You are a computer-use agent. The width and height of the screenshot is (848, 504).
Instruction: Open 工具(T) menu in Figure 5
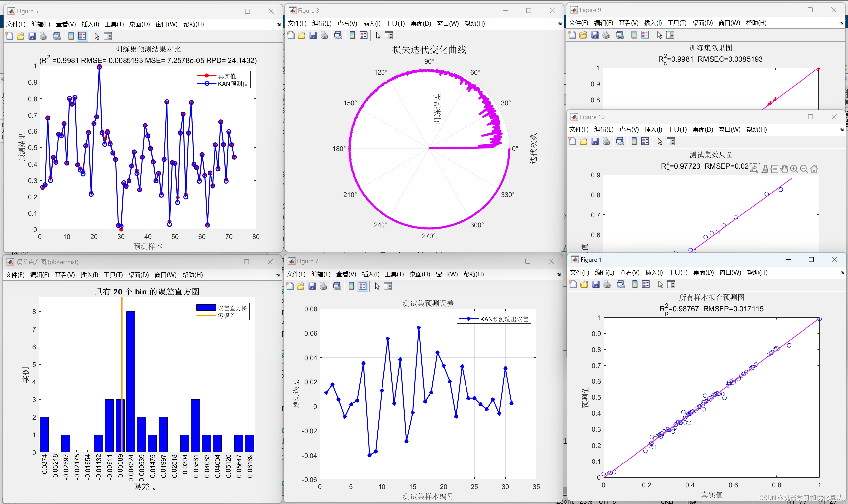coord(114,24)
